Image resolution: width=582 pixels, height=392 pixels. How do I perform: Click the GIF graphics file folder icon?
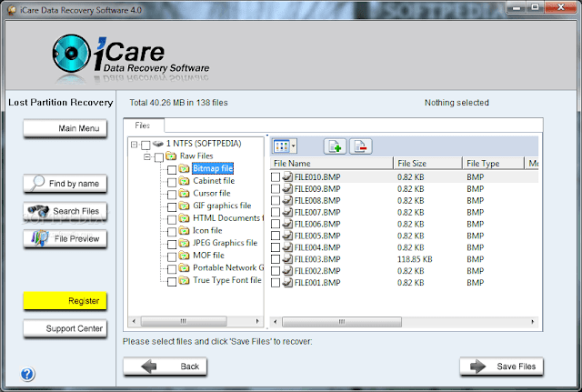184,206
